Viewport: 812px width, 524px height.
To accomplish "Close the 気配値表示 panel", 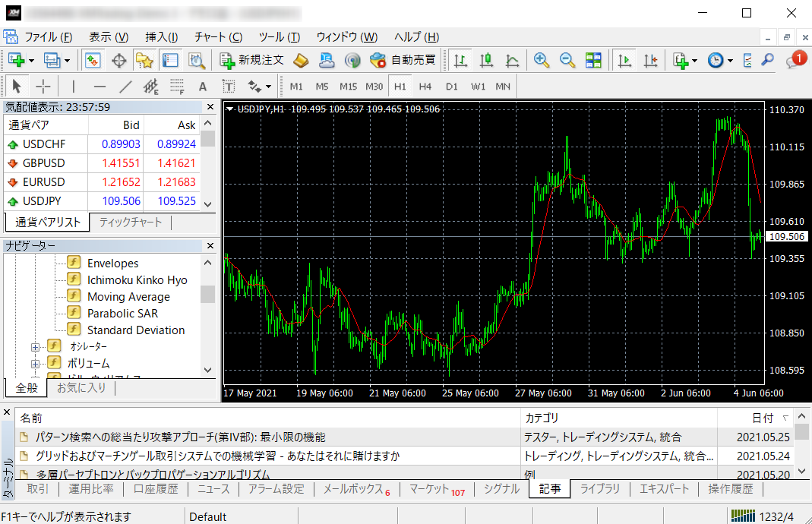I will pyautogui.click(x=210, y=106).
